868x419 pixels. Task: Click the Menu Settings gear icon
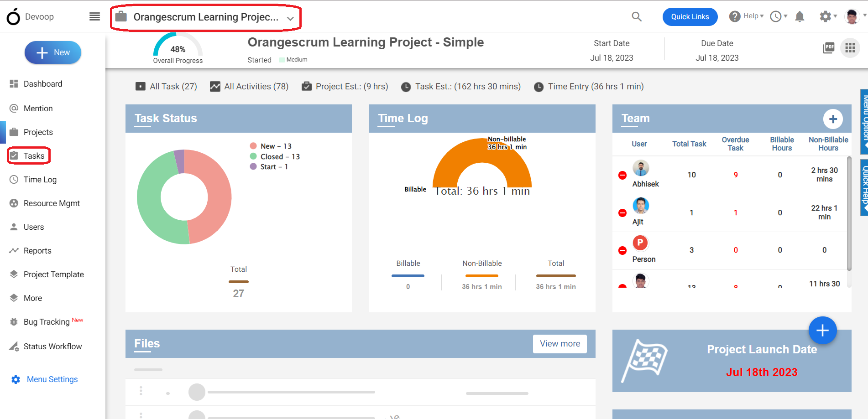(x=16, y=379)
